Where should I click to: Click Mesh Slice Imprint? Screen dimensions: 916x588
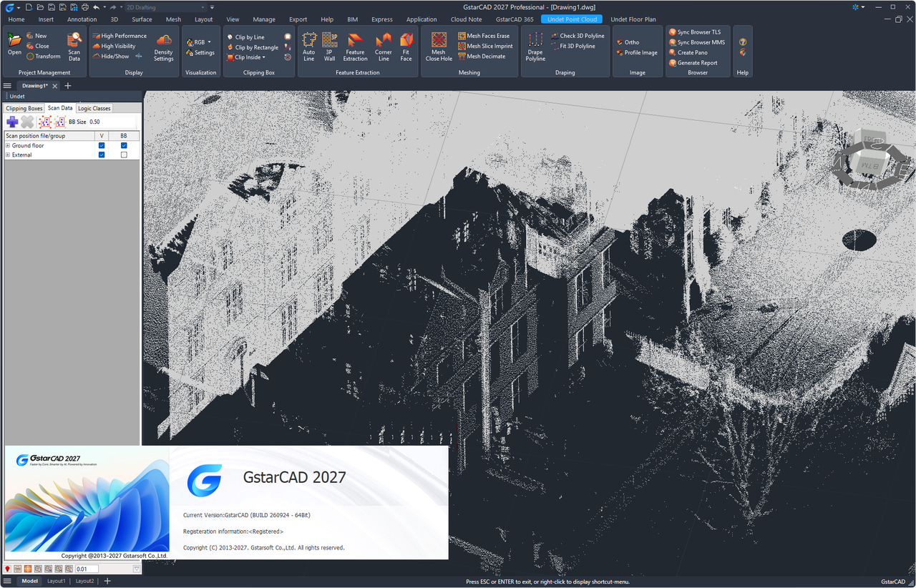pos(485,46)
